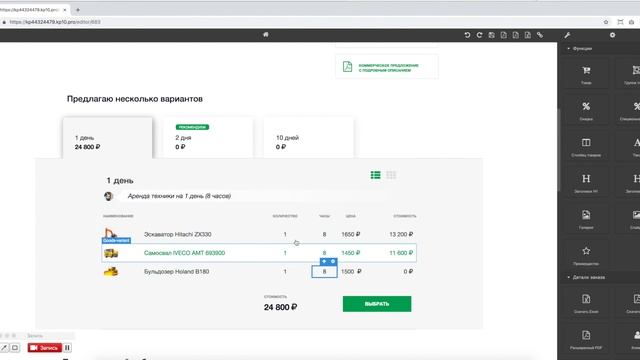This screenshot has width=640, height=360.
Task: Pause the screen recording
Action: (67, 348)
